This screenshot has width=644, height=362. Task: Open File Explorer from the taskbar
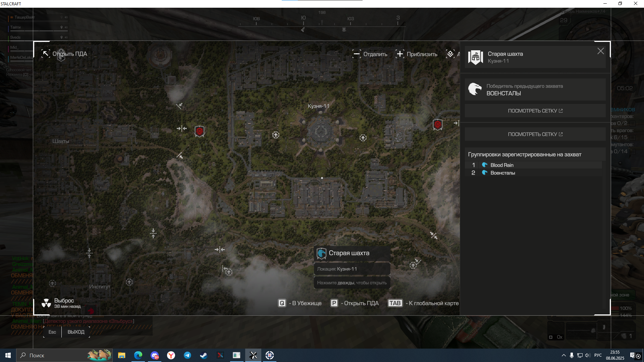click(121, 355)
